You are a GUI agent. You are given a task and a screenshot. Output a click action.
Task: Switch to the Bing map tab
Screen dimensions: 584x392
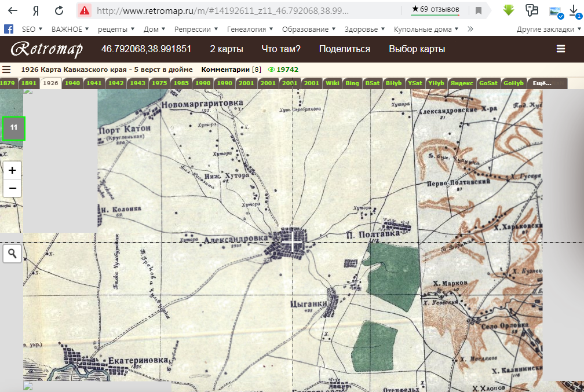pos(352,83)
